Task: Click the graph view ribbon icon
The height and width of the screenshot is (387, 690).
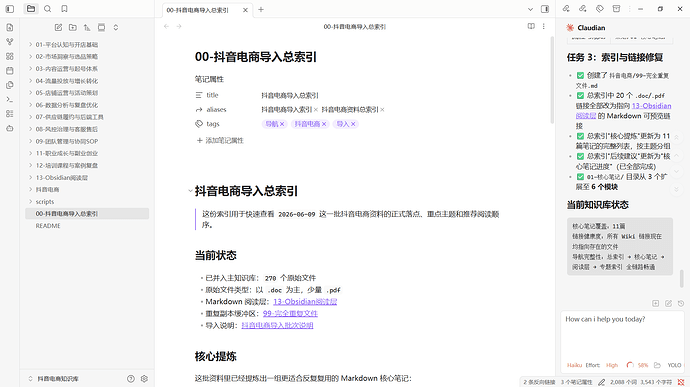Action: tap(10, 42)
